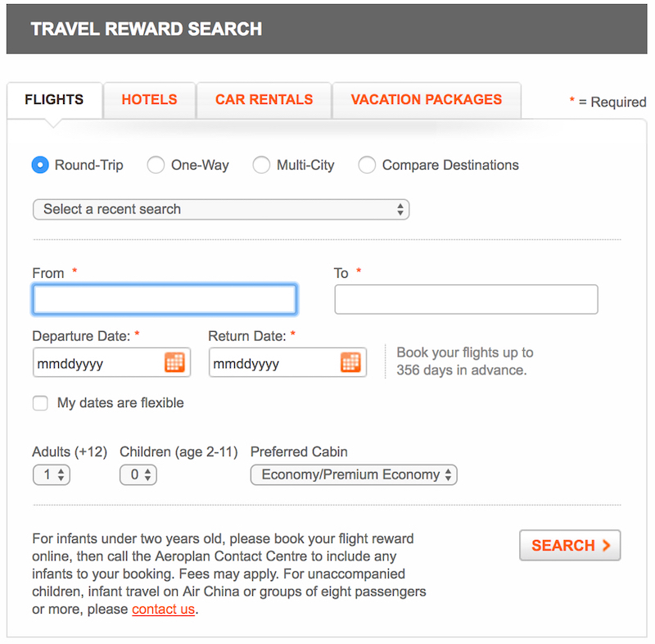This screenshot has width=655, height=644.
Task: Pick the Compare Destinations option
Action: coord(367,165)
